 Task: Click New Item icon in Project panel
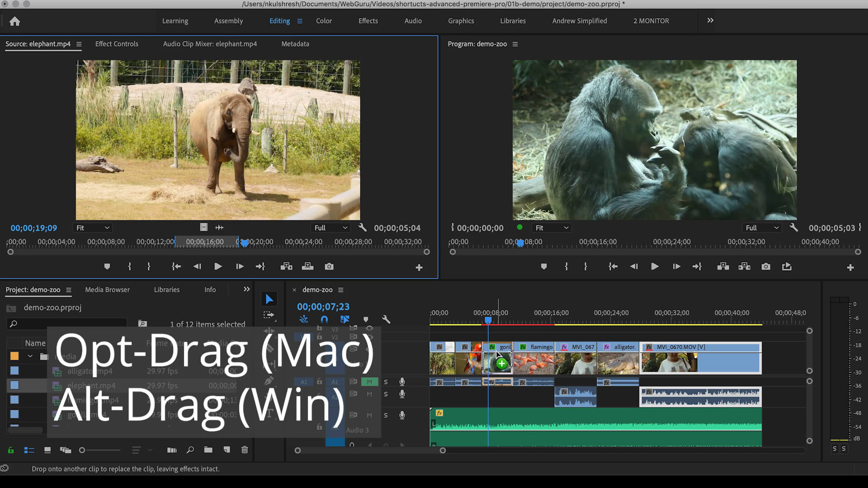tap(226, 450)
